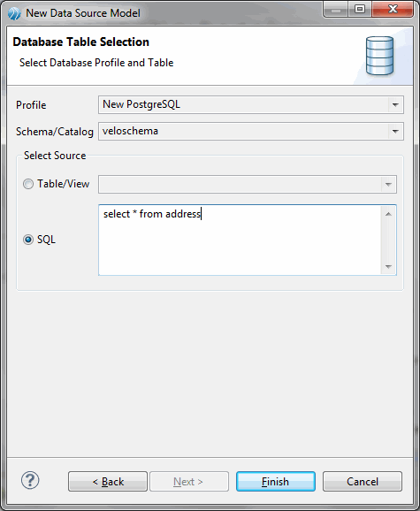Click the disabled Next button
The image size is (420, 511).
coord(189,481)
